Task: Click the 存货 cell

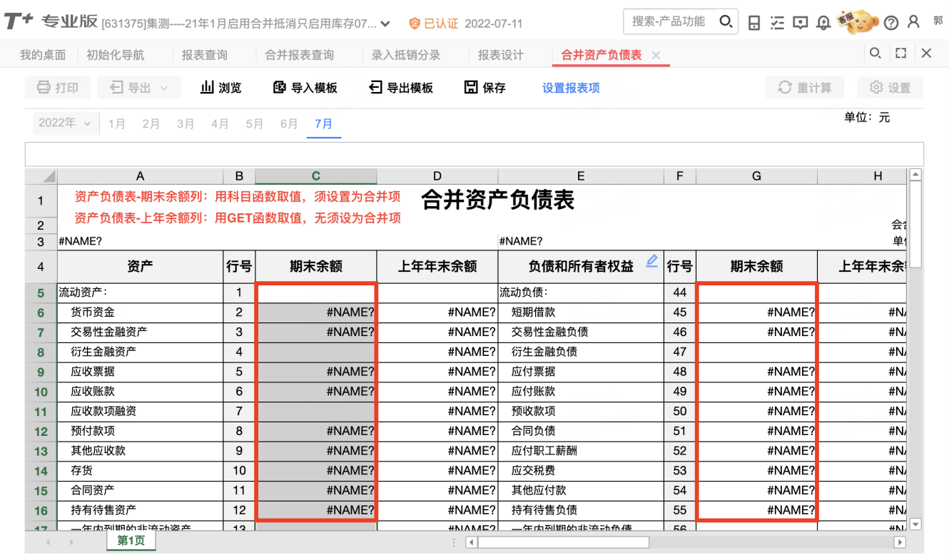Action: [140, 471]
